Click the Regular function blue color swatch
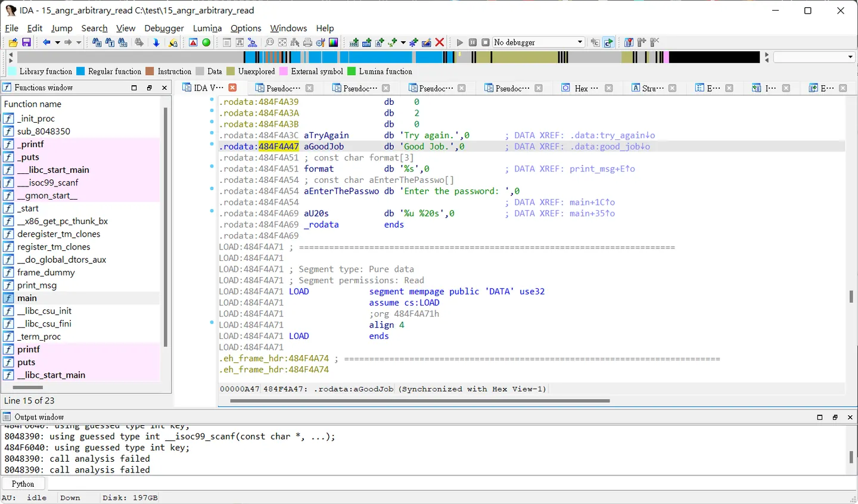The width and height of the screenshot is (858, 504). [80, 71]
